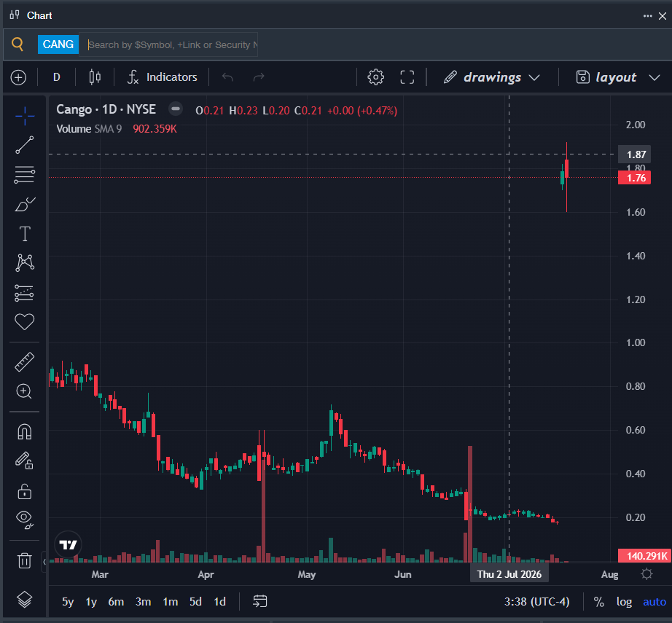
Task: Select the 5y time range
Action: 68,602
